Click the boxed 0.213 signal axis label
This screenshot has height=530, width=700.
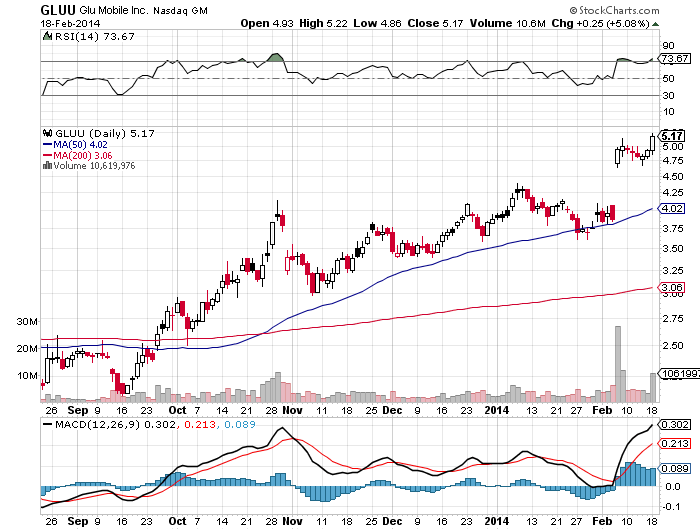[x=675, y=443]
